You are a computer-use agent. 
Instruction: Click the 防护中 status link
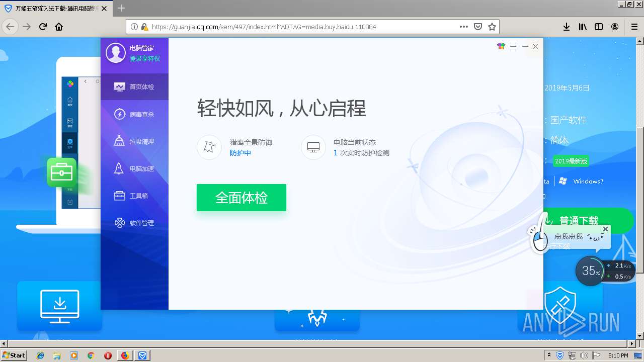tap(240, 153)
